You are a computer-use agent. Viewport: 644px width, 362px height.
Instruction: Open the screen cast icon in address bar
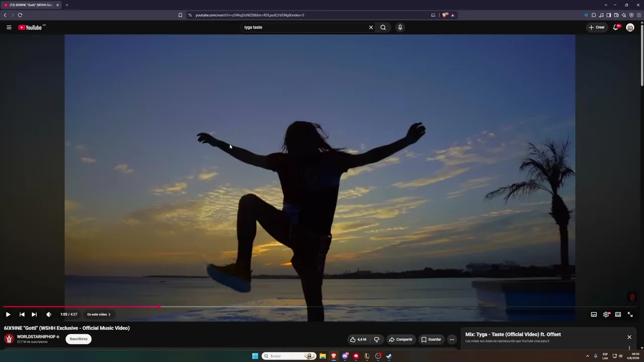point(433,15)
